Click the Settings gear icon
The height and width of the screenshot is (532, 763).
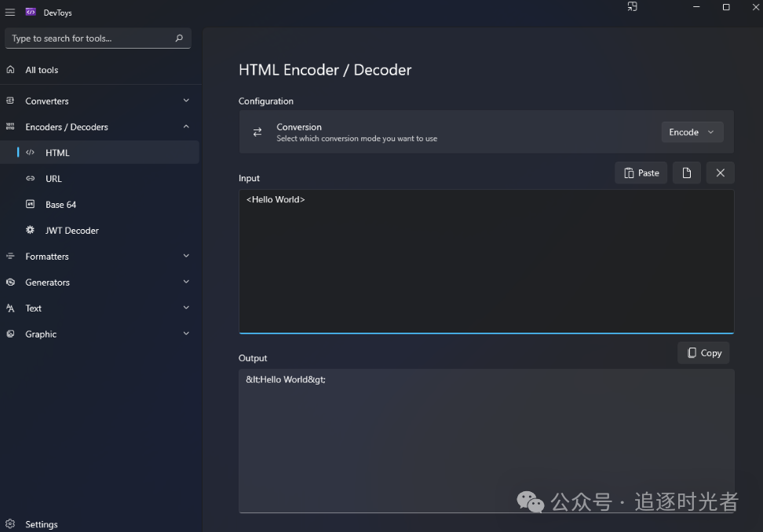10,523
